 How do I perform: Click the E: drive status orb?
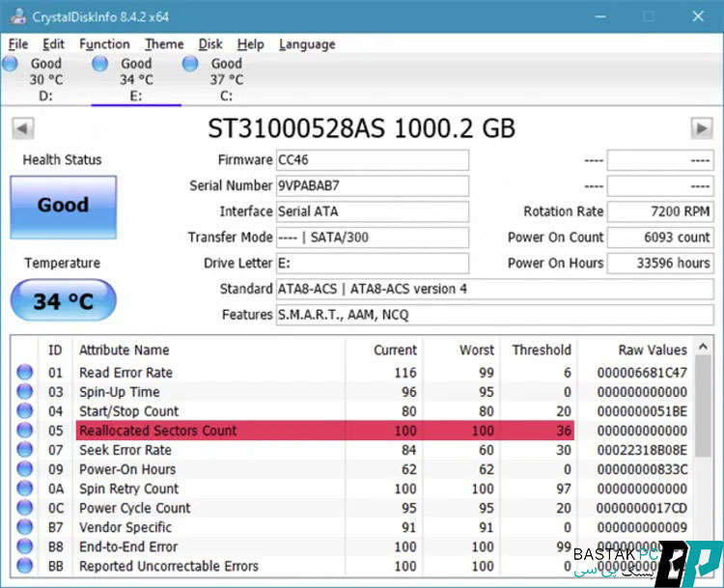coord(100,64)
